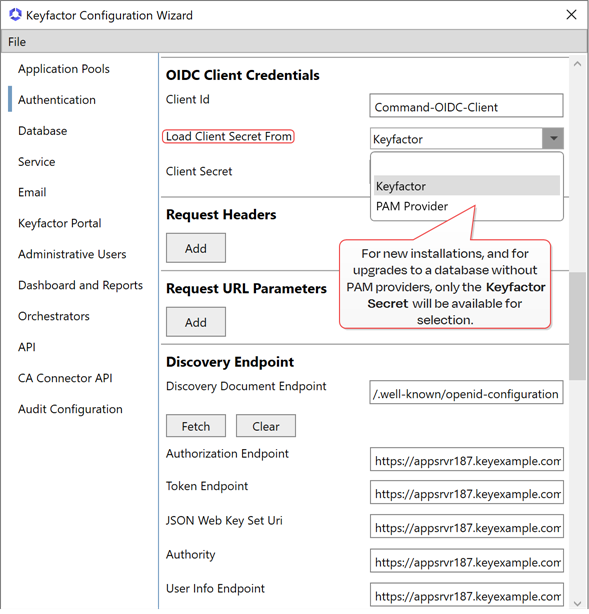Click the Discovery Document Endpoint field

pyautogui.click(x=466, y=392)
